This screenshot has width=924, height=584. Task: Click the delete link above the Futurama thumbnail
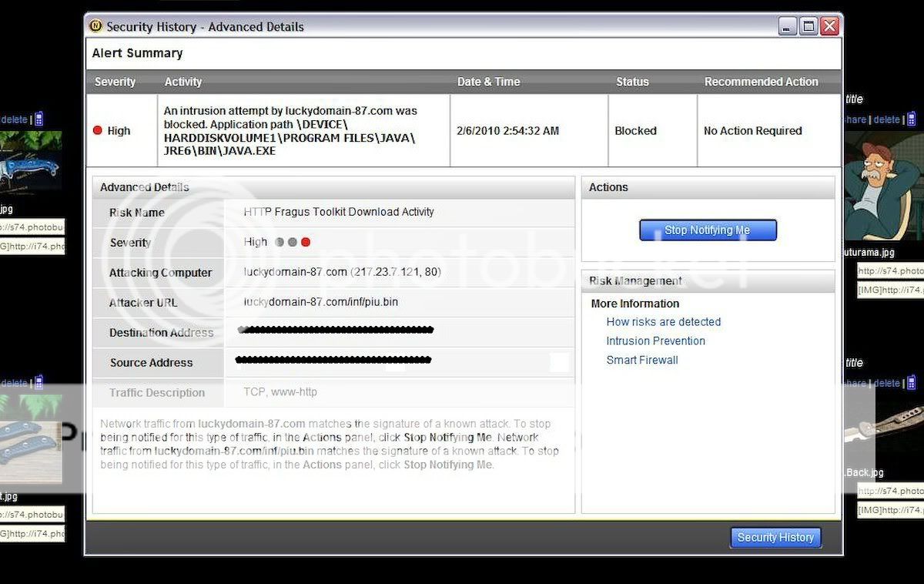click(886, 120)
